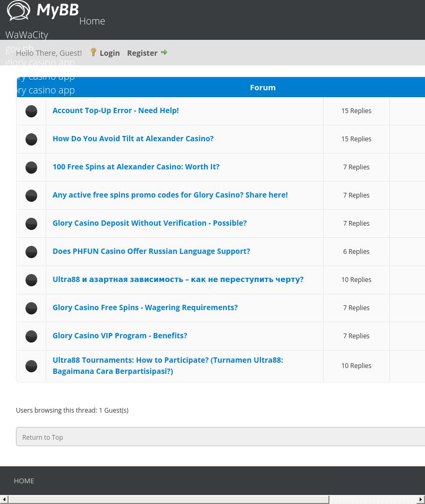Click the left scroll arrow of horizontal scrollbar
The image size is (425, 504).
[x=4, y=500]
